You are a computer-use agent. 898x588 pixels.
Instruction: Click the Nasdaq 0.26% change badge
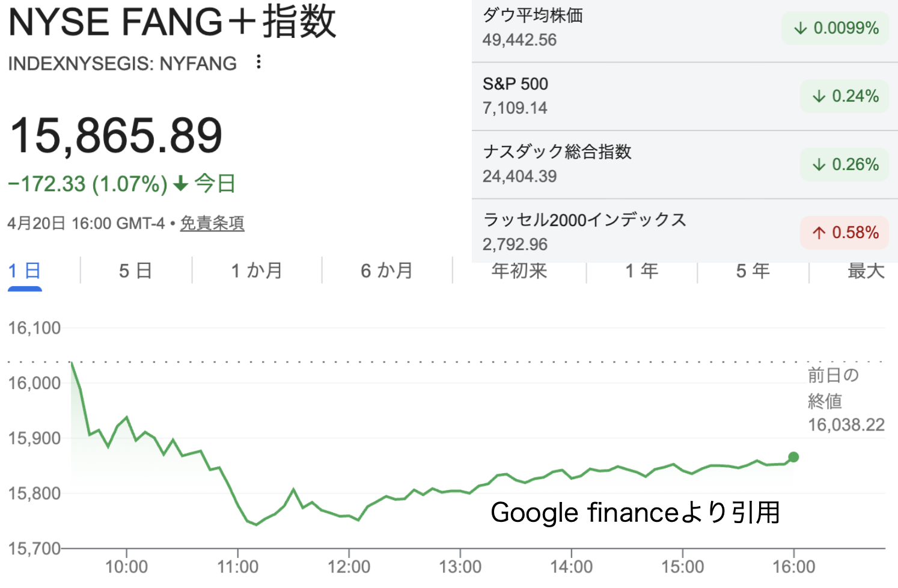click(x=845, y=165)
